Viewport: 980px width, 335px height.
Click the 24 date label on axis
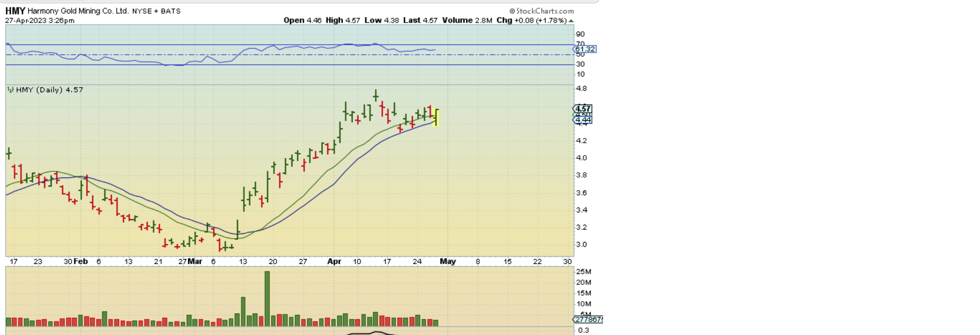pyautogui.click(x=417, y=262)
